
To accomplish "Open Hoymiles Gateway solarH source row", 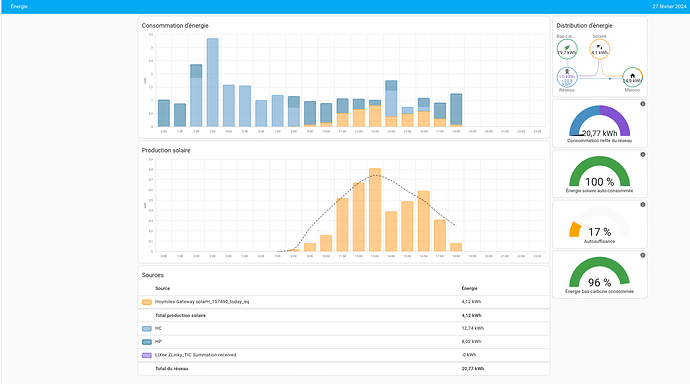I will click(x=344, y=302).
